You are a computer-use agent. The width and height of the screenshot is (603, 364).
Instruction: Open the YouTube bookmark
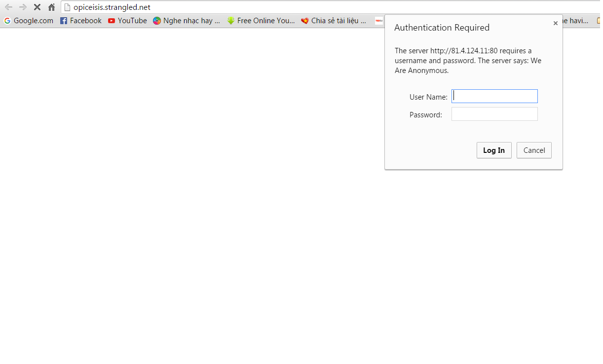(x=127, y=21)
